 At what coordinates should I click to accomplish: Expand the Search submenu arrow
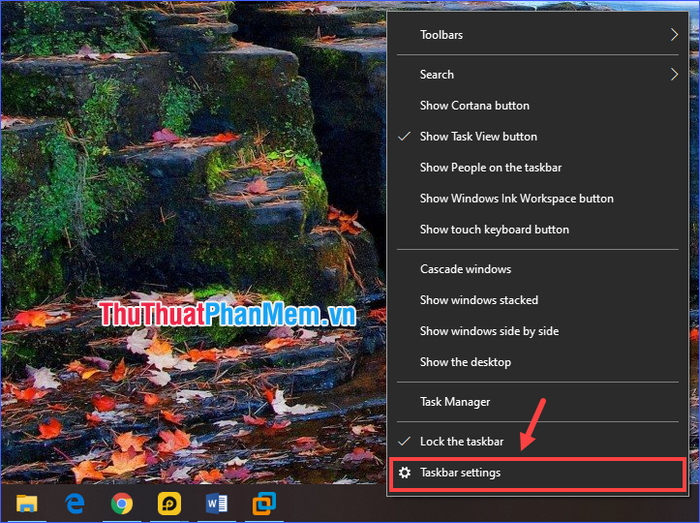pos(674,75)
